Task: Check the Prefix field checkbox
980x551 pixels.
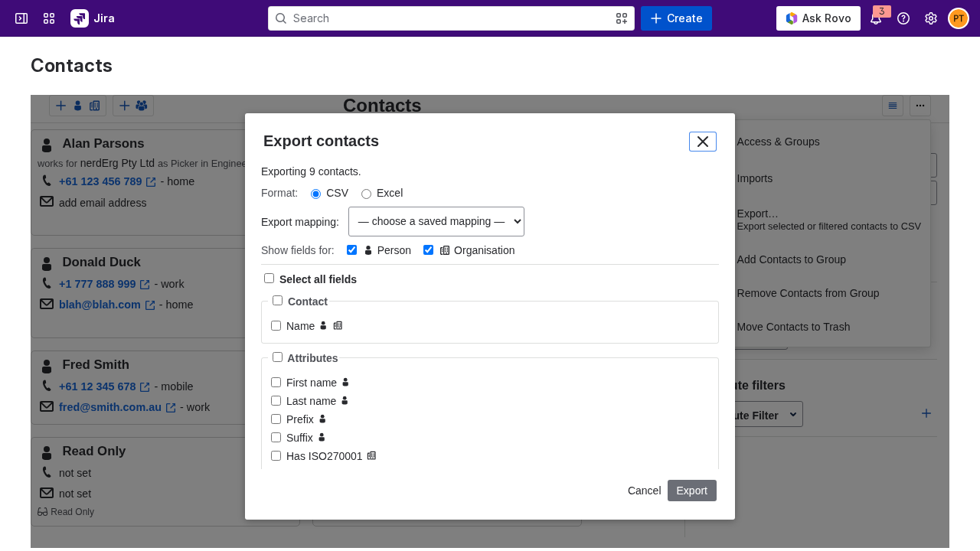Action: pyautogui.click(x=276, y=419)
